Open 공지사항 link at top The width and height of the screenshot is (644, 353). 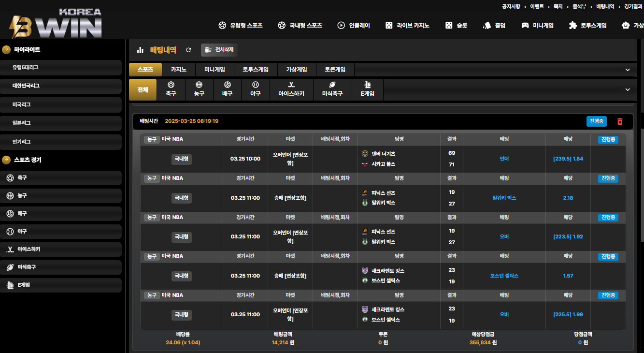pos(511,6)
